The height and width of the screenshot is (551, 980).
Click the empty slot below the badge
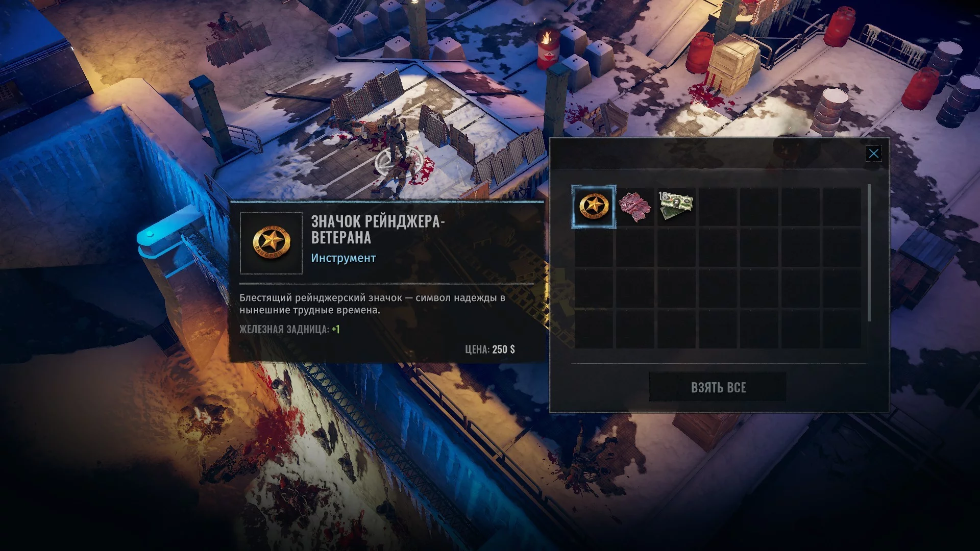coord(594,248)
